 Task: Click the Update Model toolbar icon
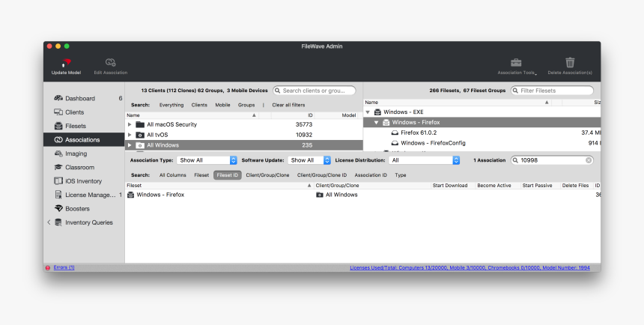[66, 63]
